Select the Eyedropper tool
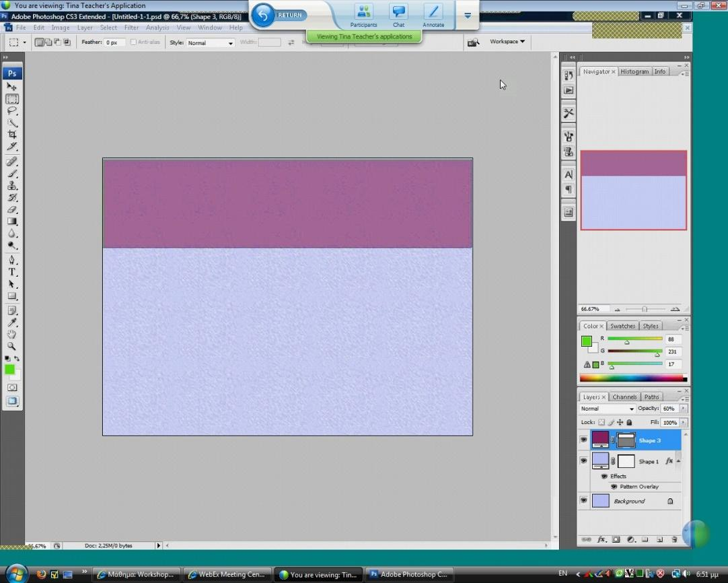The width and height of the screenshot is (728, 583). 11,322
